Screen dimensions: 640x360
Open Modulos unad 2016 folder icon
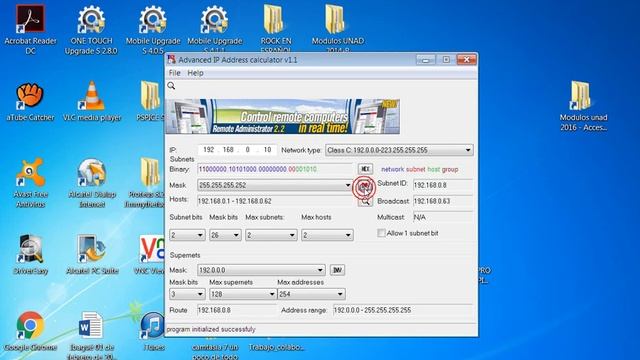tap(583, 106)
